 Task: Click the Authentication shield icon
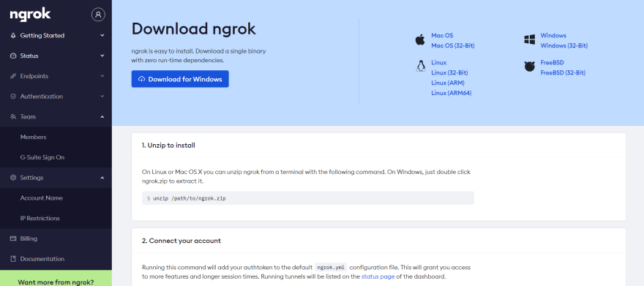(12, 97)
